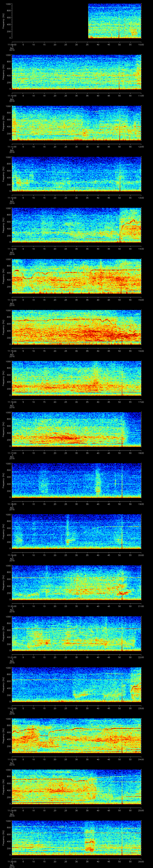Viewport: 153px width, 868px height.
Task: Select the spectrogram panel starting at 11:13:00
Action: pyautogui.click(x=77, y=225)
